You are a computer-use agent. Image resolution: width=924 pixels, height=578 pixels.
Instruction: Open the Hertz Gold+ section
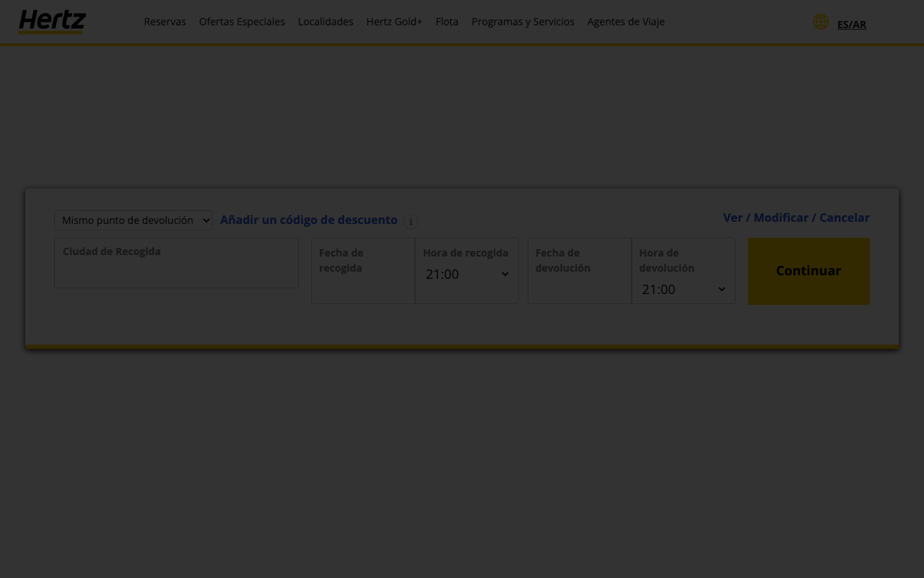tap(394, 22)
